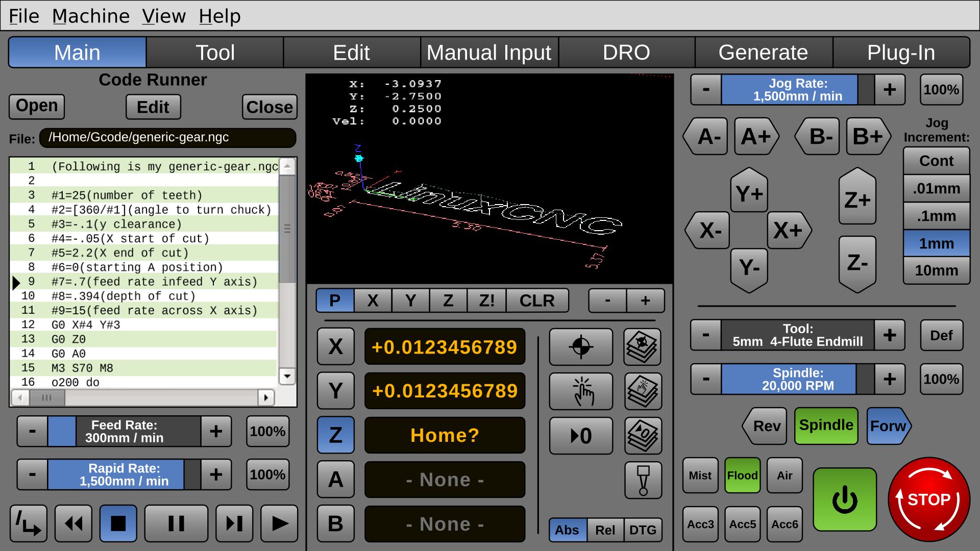Reset Feed Rate to 100%
The image size is (980, 551).
267,431
